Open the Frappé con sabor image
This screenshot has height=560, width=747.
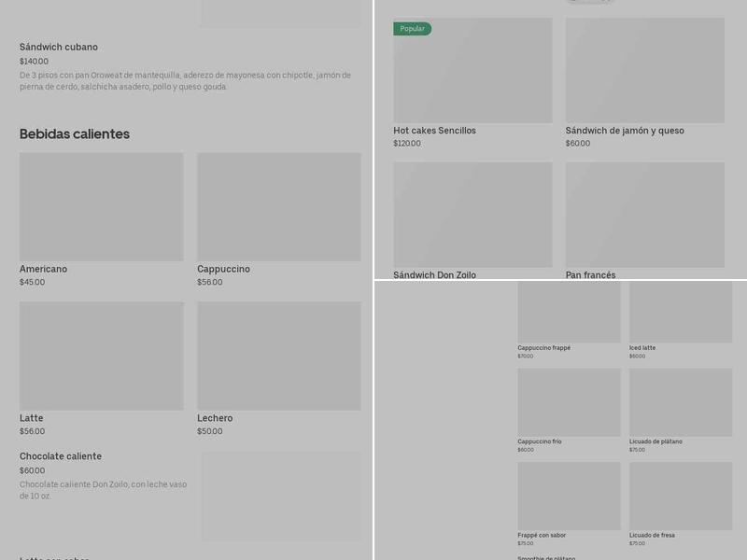tap(569, 496)
